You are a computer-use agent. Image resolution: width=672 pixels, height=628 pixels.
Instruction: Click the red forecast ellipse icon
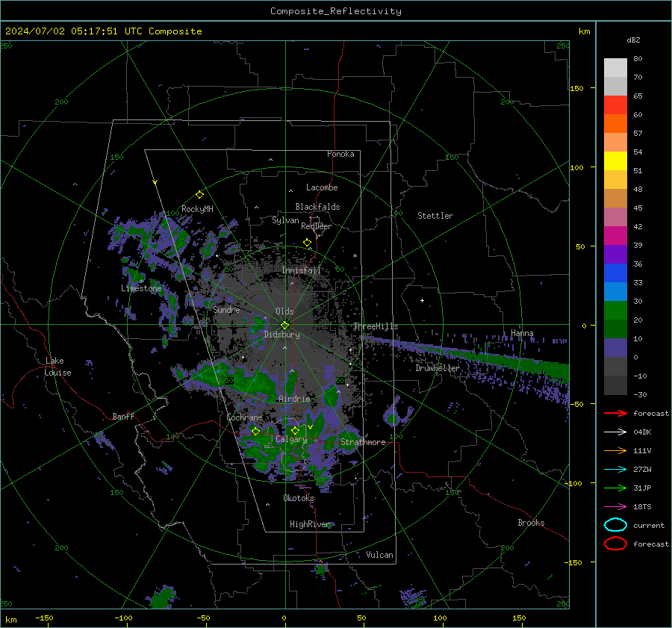click(615, 544)
